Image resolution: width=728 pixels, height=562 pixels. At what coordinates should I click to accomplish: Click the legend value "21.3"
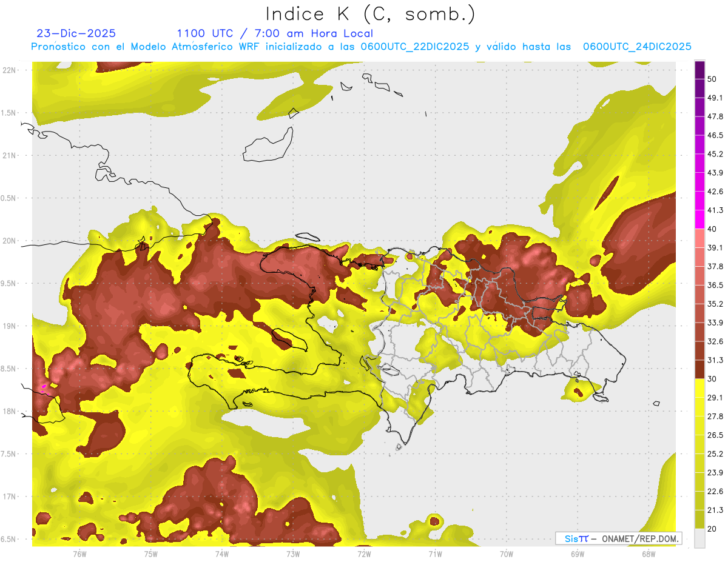click(x=715, y=510)
